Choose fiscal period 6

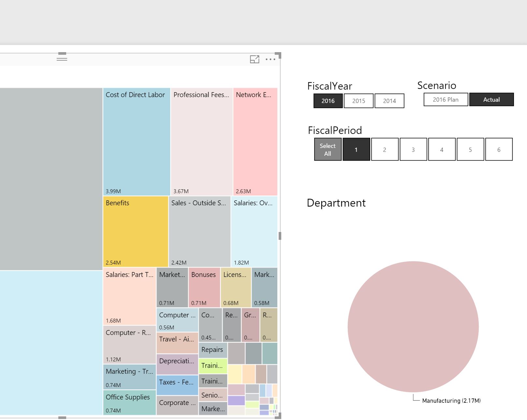pyautogui.click(x=499, y=150)
